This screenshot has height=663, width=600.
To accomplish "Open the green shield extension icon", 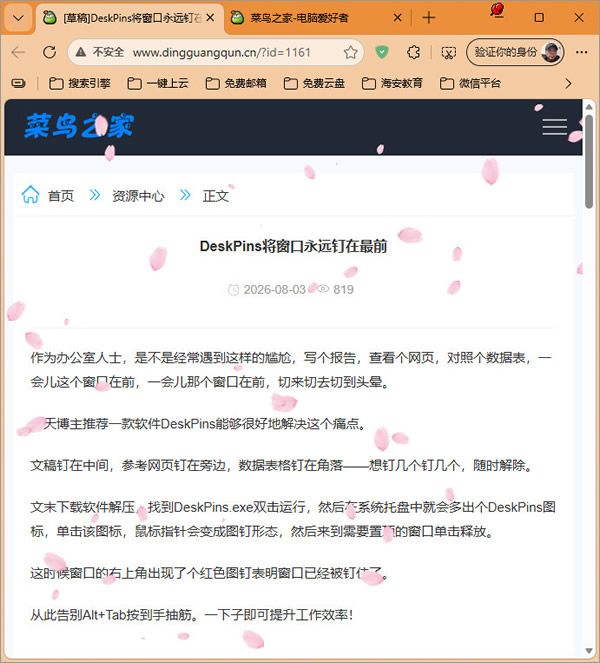I will pos(382,52).
